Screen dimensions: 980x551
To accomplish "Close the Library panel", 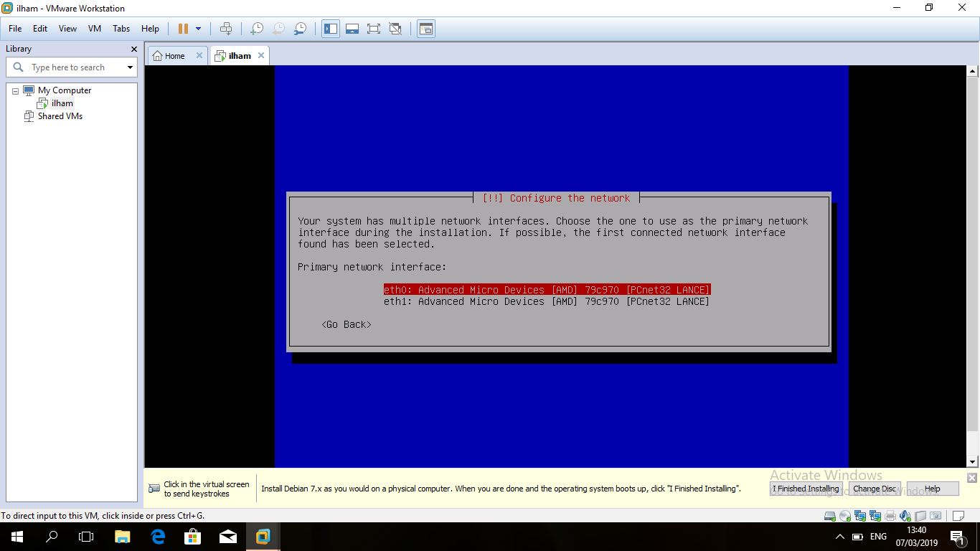I will pyautogui.click(x=133, y=49).
